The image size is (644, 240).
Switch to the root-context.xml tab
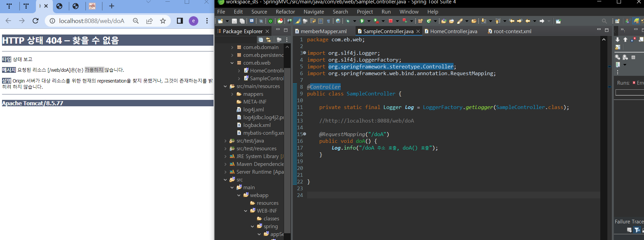tap(509, 31)
